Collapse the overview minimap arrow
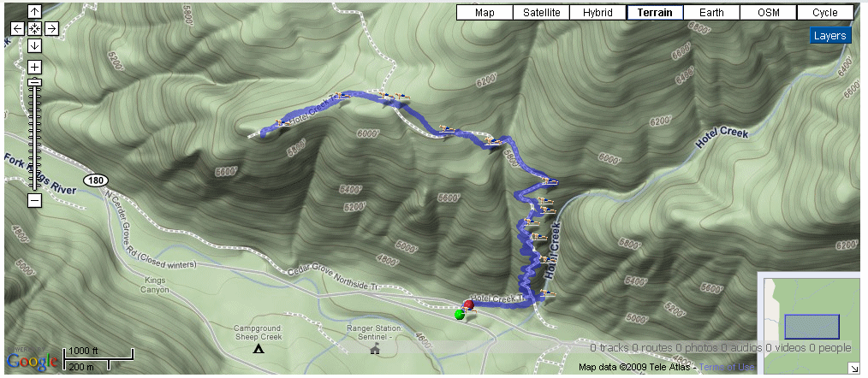The width and height of the screenshot is (868, 378). pos(853,368)
